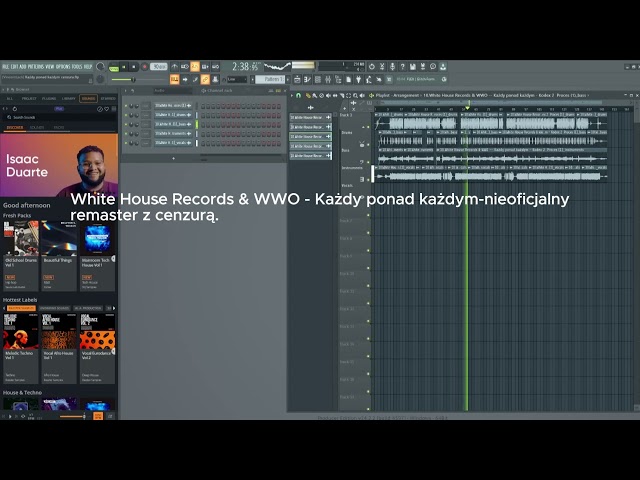Toggle the metronome icon in transport bar

click(175, 67)
